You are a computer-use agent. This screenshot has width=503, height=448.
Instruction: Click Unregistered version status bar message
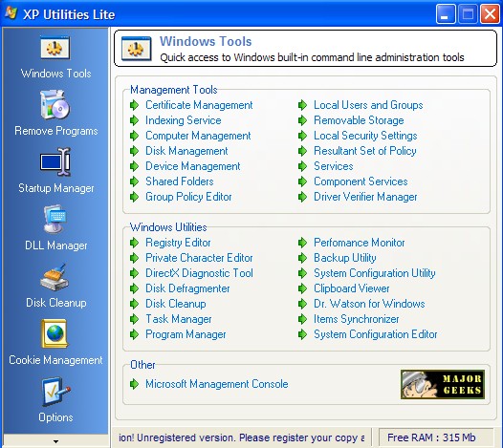(242, 437)
